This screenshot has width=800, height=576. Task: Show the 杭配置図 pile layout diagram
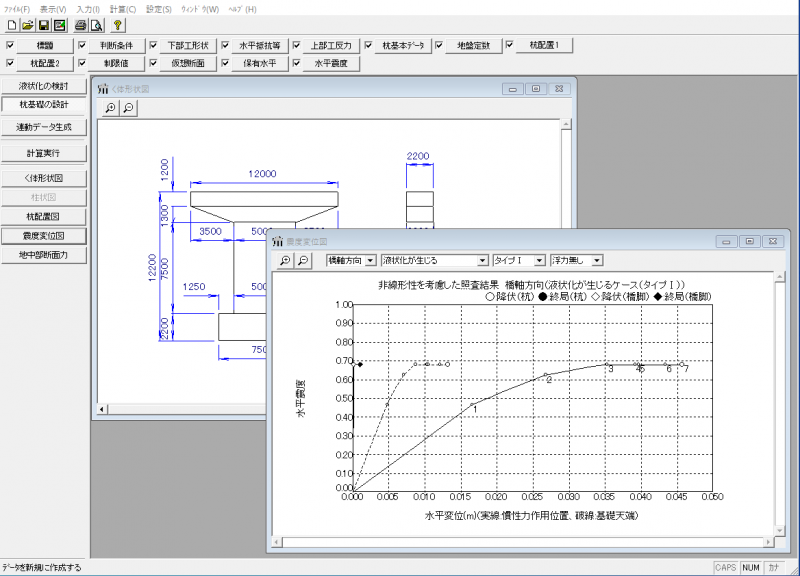point(44,216)
